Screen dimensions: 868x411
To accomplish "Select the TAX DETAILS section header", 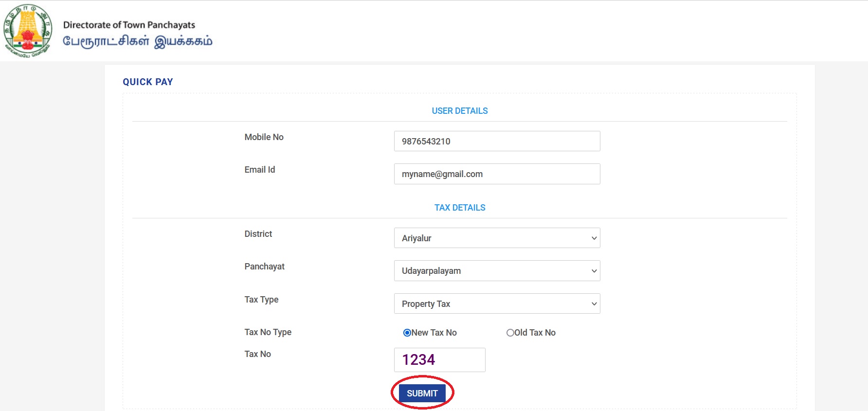I will 459,208.
